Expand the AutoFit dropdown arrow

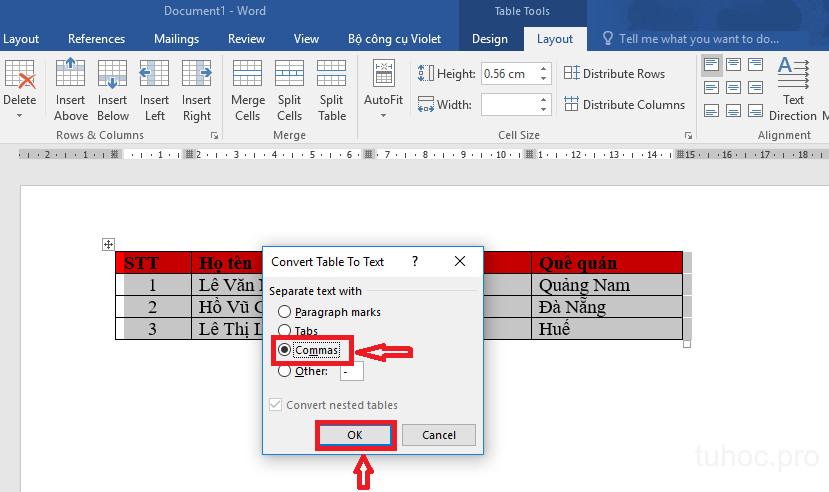click(x=383, y=115)
